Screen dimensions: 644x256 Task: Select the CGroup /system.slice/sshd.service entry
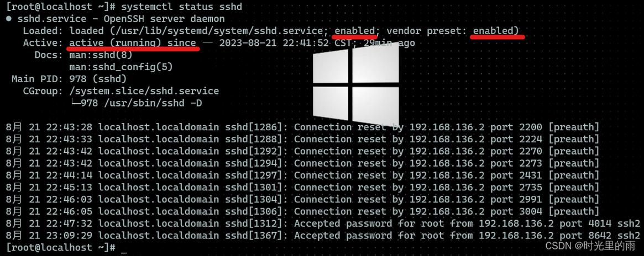point(144,91)
